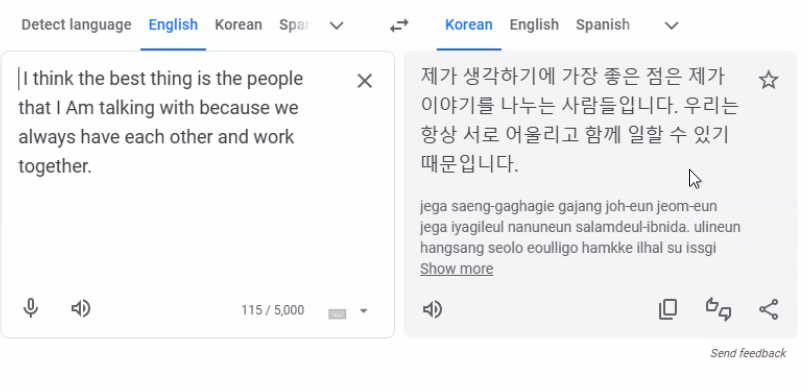Select English as the source language
808x392 pixels.
click(x=173, y=25)
